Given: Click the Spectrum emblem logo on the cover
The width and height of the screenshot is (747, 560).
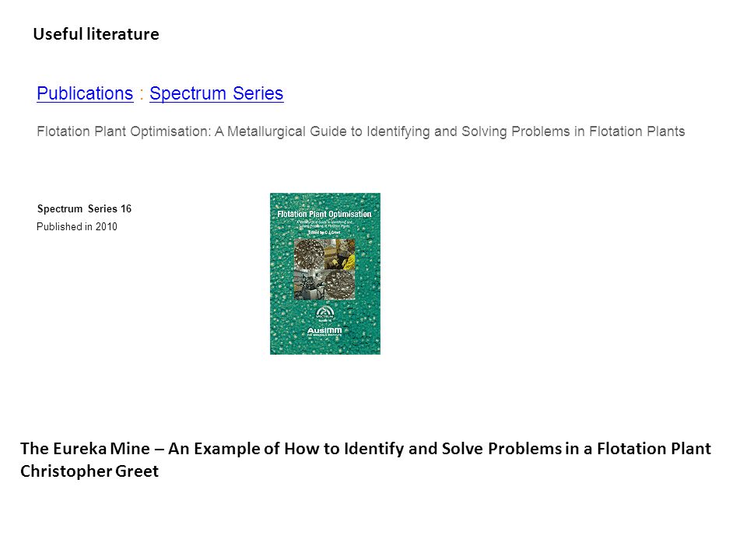Looking at the screenshot, I should [x=325, y=313].
